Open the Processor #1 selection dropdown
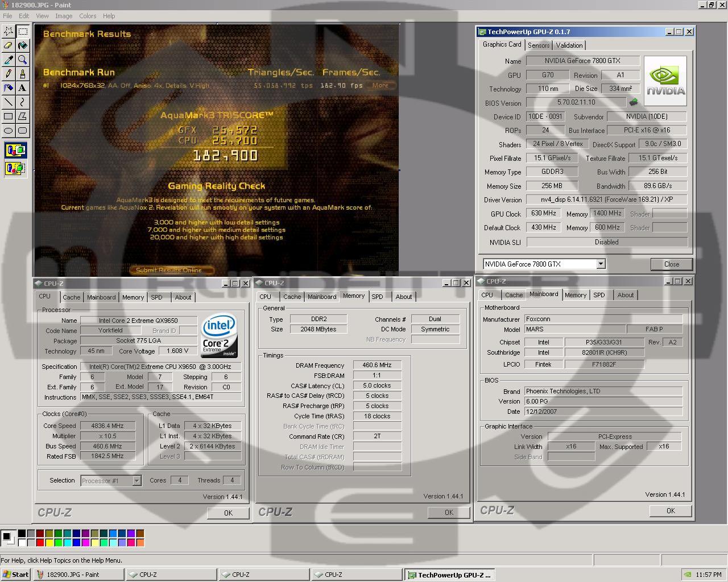728x582 pixels. pos(136,481)
